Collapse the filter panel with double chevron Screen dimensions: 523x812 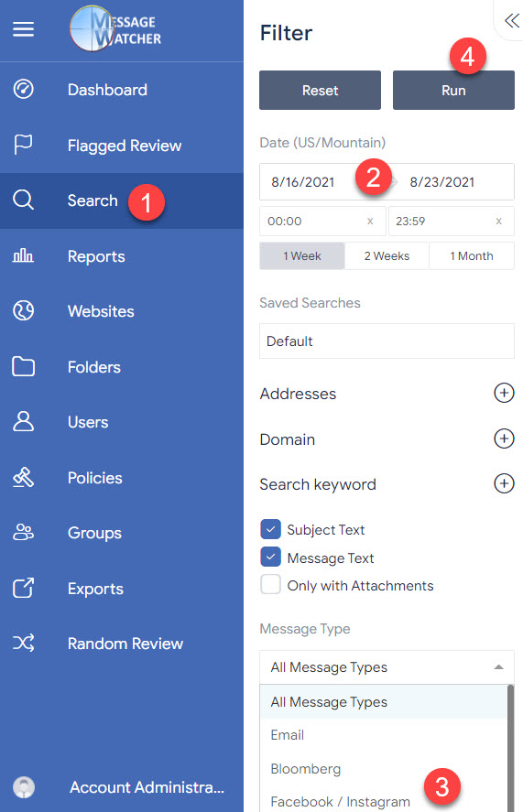(512, 20)
